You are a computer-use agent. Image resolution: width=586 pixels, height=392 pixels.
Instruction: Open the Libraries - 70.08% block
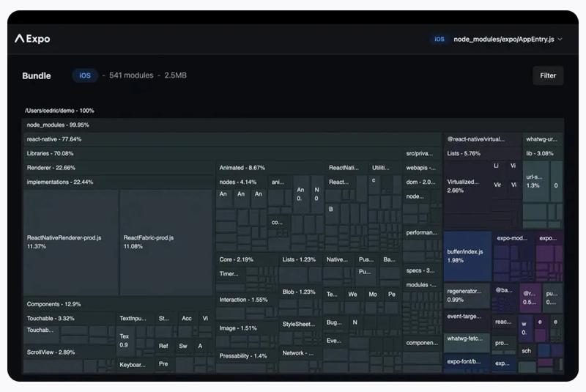coord(212,153)
